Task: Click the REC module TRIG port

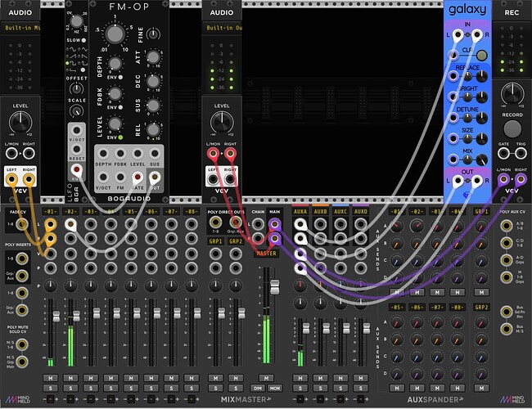Action: (521, 154)
